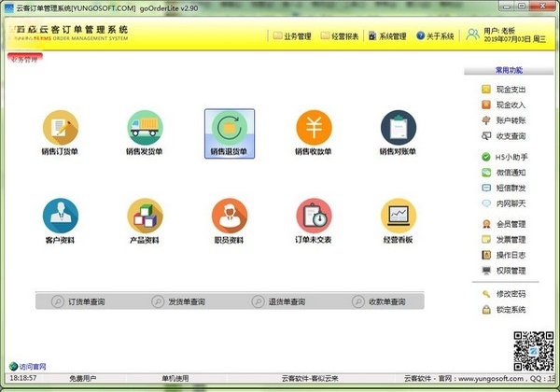The width and height of the screenshot is (560, 392).
Task: Select the red 业务管理 tab
Action: tap(24, 59)
